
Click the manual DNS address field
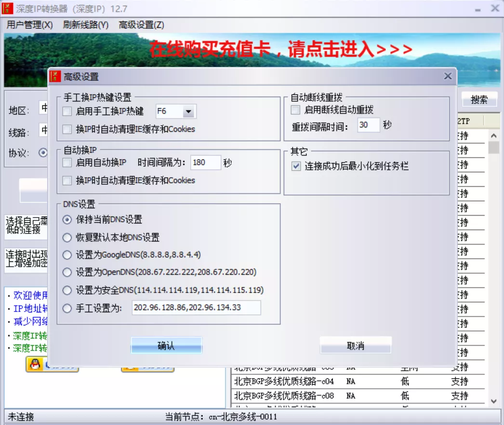coord(196,308)
